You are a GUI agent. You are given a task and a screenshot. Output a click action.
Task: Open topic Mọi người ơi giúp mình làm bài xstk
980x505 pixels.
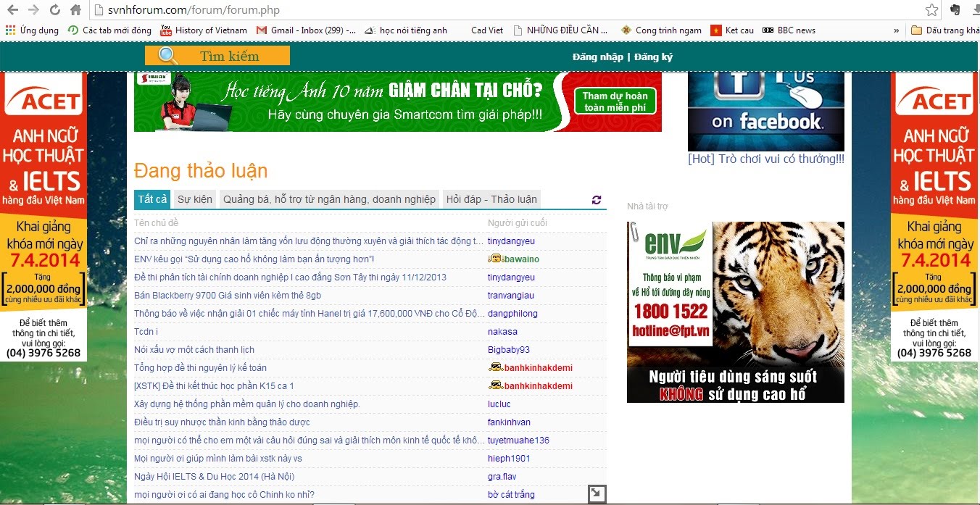coord(218,459)
